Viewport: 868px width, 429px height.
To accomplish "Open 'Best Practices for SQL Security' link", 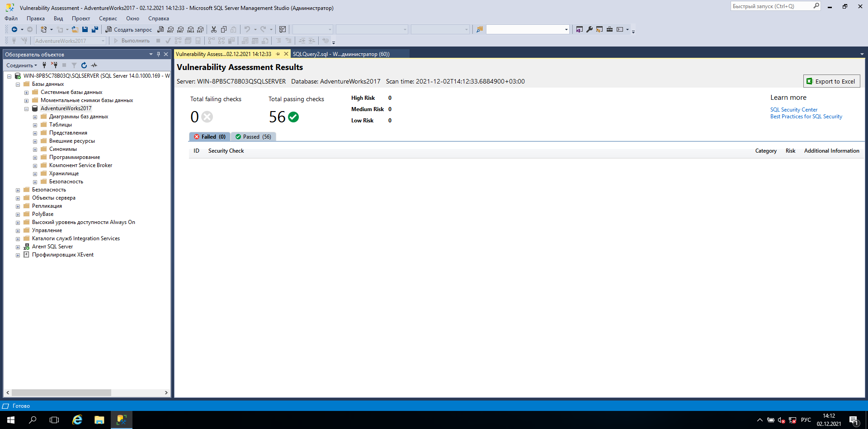I will click(x=806, y=117).
